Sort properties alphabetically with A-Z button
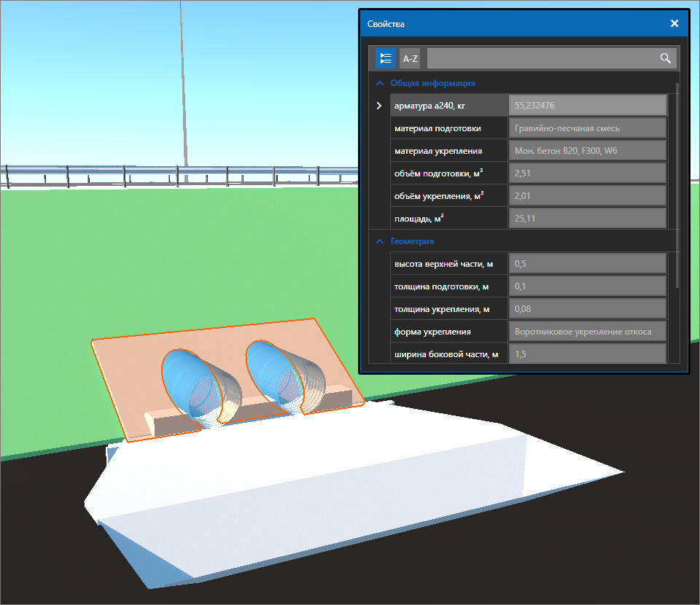Image resolution: width=700 pixels, height=605 pixels. coord(410,58)
